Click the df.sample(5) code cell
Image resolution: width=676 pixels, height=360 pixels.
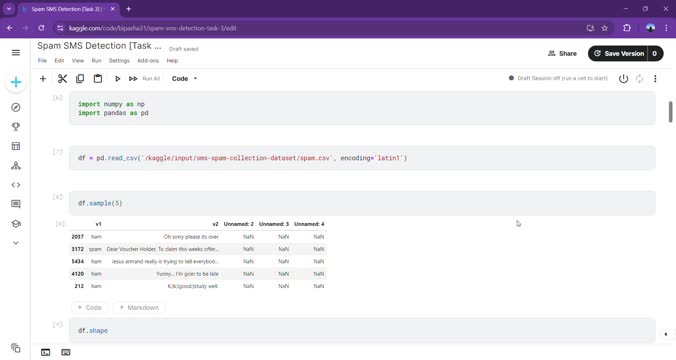click(x=362, y=203)
